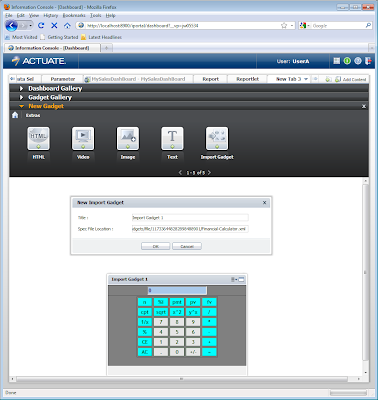Select the Text gadget icon
Screen dimensions: 378x400
tap(172, 138)
